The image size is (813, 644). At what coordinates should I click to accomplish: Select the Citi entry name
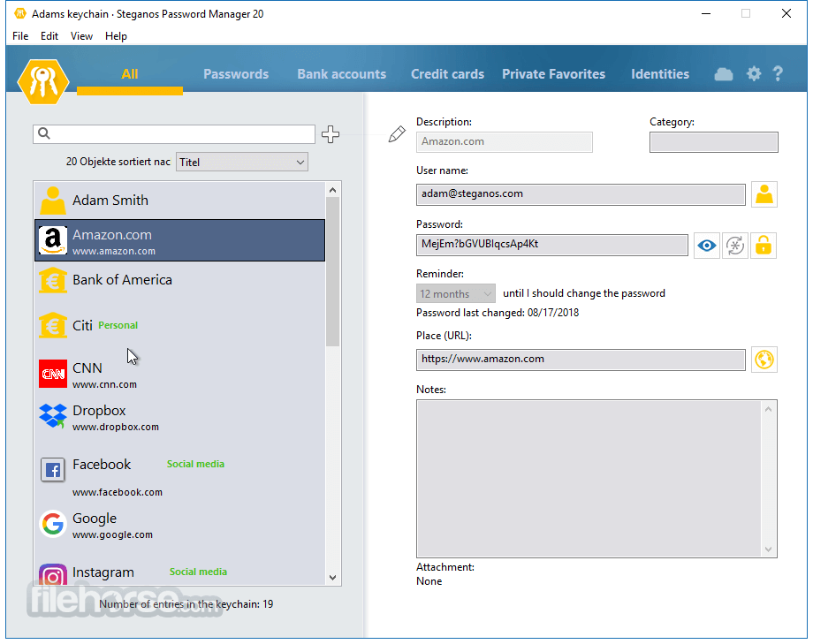point(82,326)
